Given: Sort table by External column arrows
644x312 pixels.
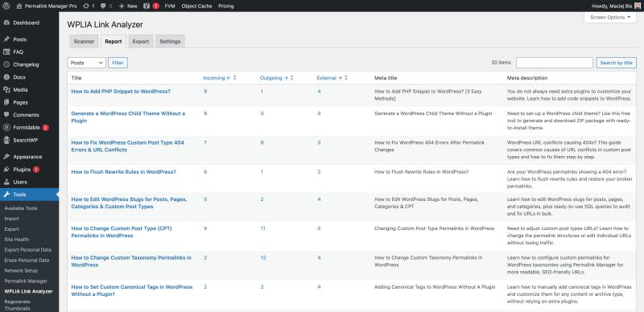Looking at the screenshot, I should coord(346,78).
